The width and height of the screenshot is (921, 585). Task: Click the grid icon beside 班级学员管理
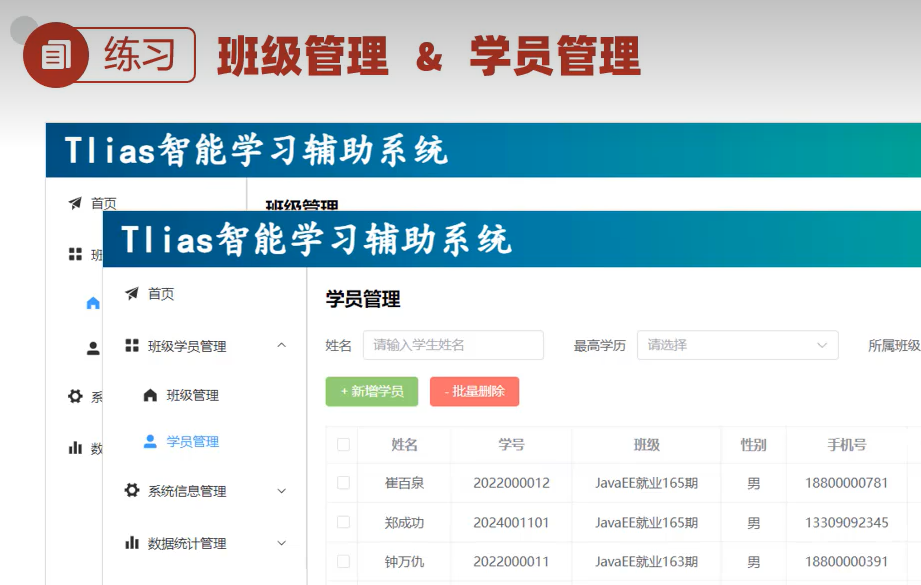(132, 346)
